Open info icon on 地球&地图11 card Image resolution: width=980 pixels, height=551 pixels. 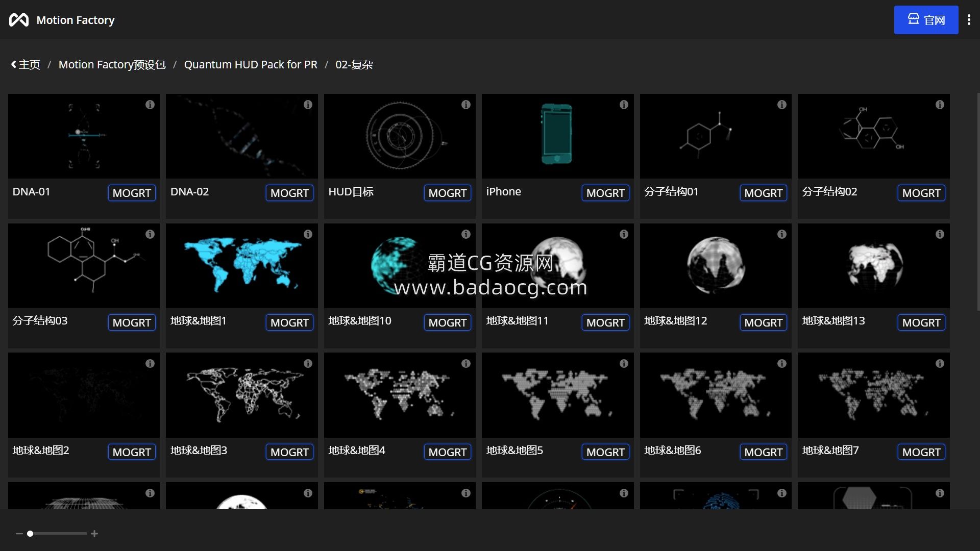point(624,234)
